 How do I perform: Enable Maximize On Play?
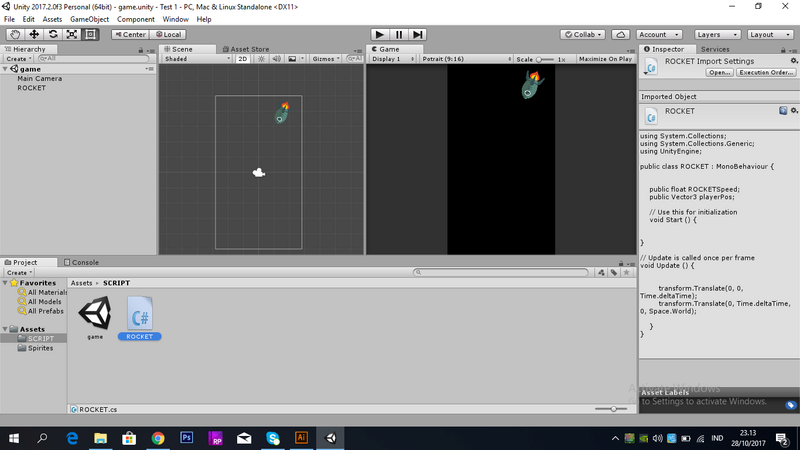(x=605, y=59)
